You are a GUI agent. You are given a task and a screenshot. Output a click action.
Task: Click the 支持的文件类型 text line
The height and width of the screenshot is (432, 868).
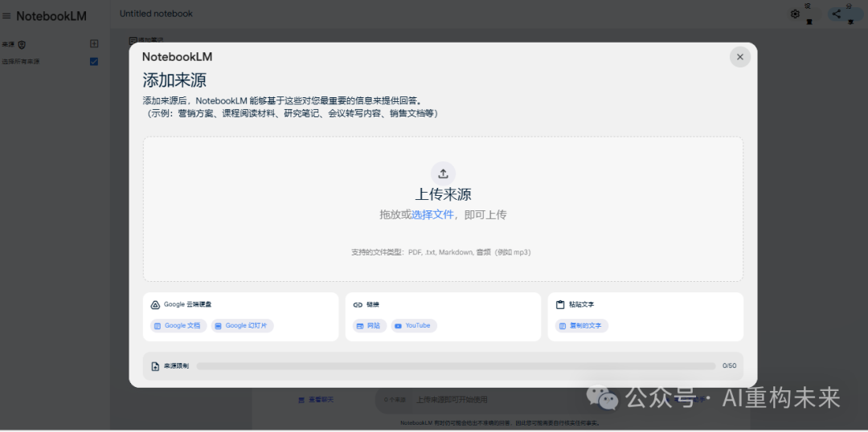click(441, 252)
